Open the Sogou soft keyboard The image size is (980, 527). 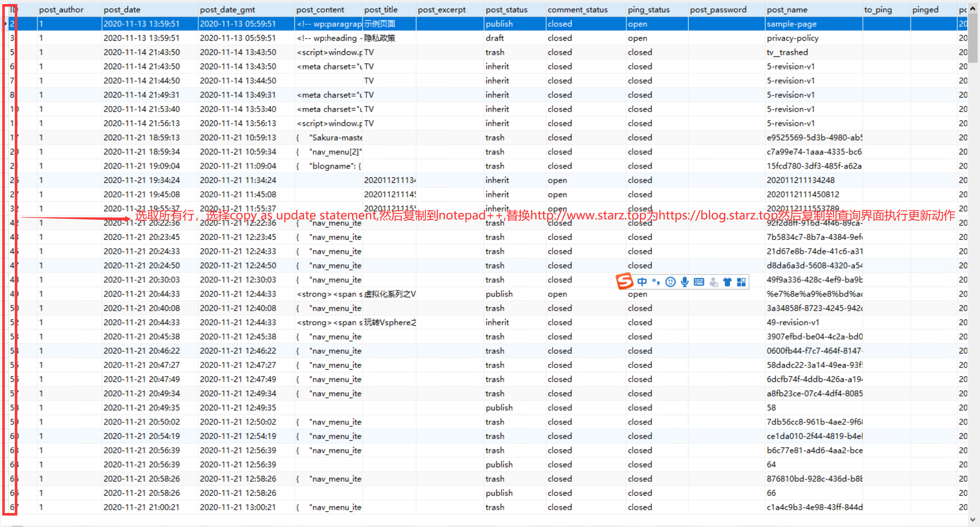click(699, 282)
